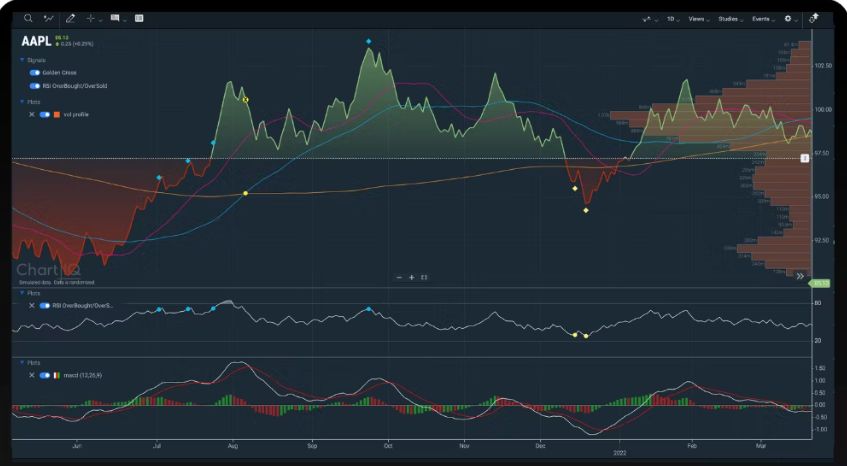Click the 2022 label on time axis
847x466 pixels.
coord(620,453)
